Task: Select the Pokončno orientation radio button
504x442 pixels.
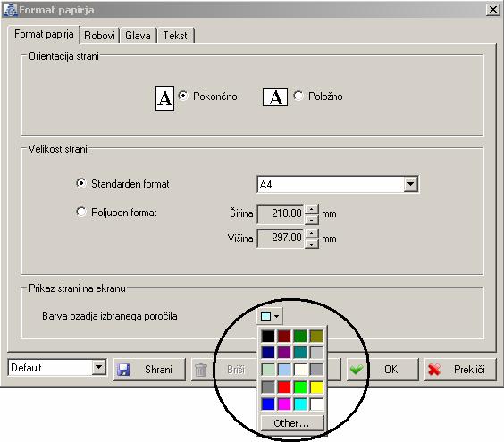Action: tap(183, 96)
